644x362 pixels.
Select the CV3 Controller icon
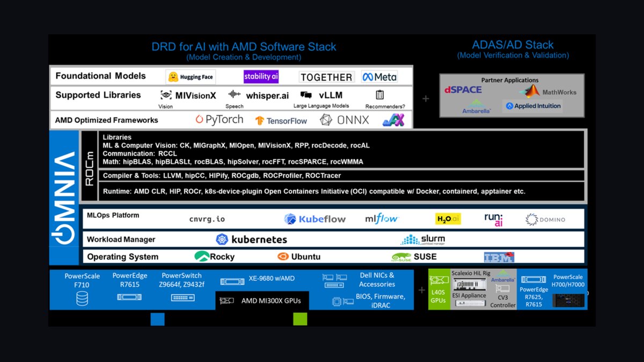(503, 289)
